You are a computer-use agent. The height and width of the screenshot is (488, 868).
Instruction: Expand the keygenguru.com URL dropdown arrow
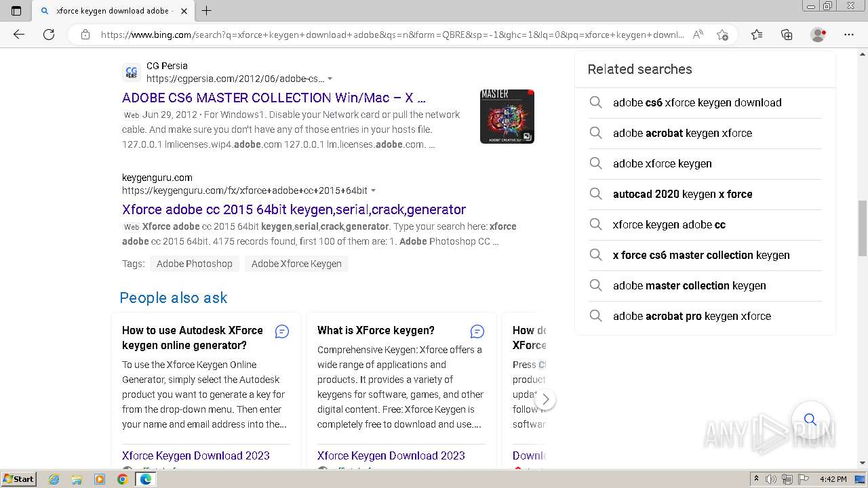[x=374, y=191]
